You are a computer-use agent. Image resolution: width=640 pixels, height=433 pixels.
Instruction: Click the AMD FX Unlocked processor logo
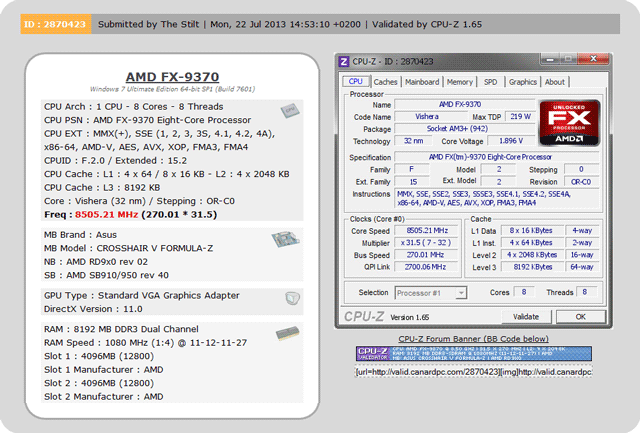(569, 123)
